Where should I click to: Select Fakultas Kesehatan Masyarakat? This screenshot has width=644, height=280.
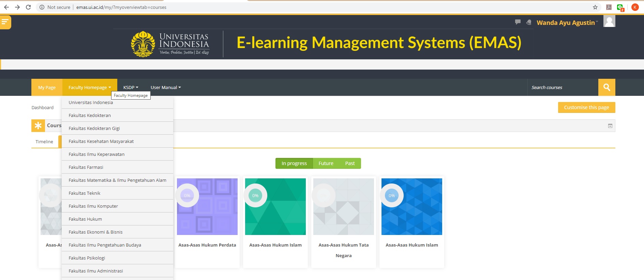(x=118, y=141)
